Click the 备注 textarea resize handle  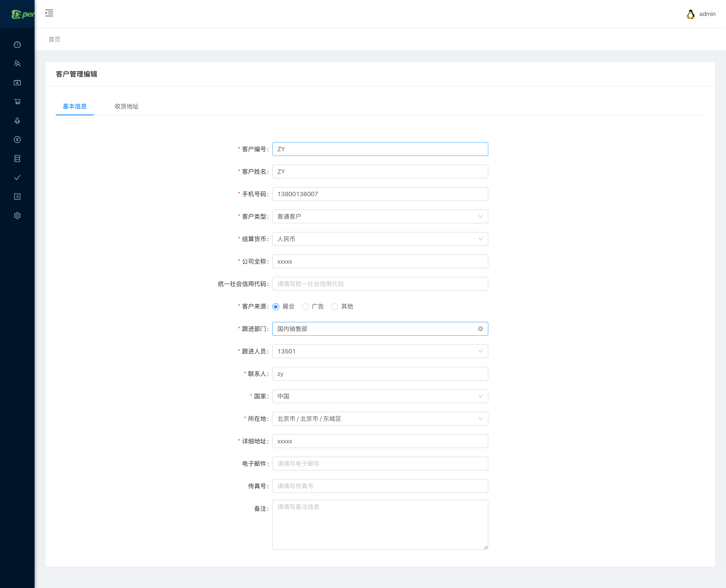486,547
